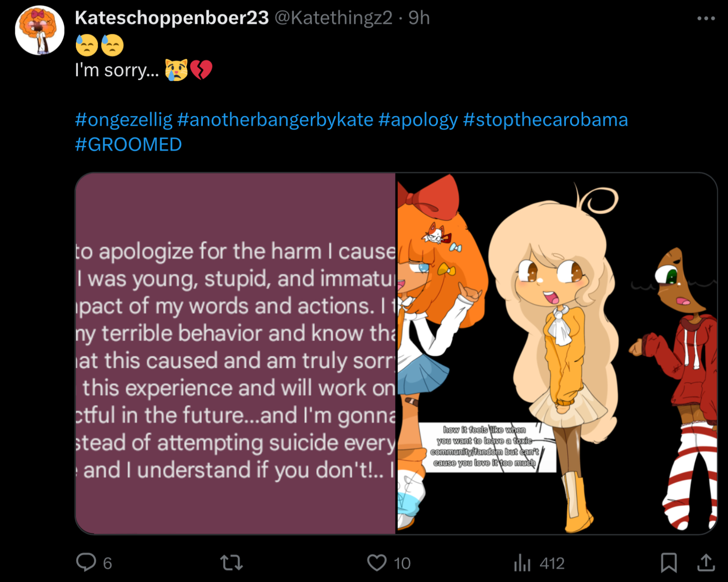Follow the #ongezellig hashtag
The width and height of the screenshot is (728, 582).
(124, 120)
